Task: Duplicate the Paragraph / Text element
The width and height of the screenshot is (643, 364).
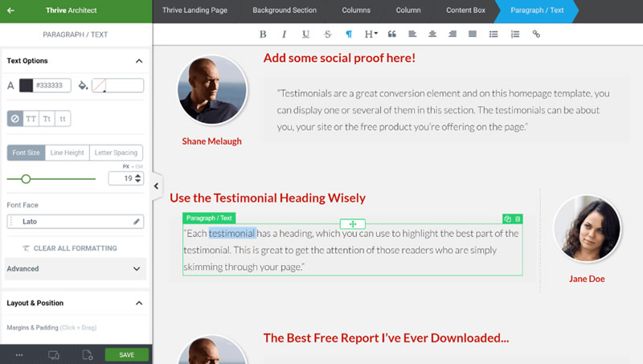Action: 508,219
